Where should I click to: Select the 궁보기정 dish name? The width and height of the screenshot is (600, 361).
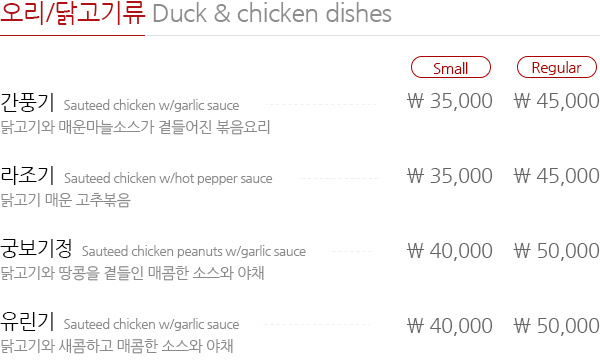coord(36,248)
